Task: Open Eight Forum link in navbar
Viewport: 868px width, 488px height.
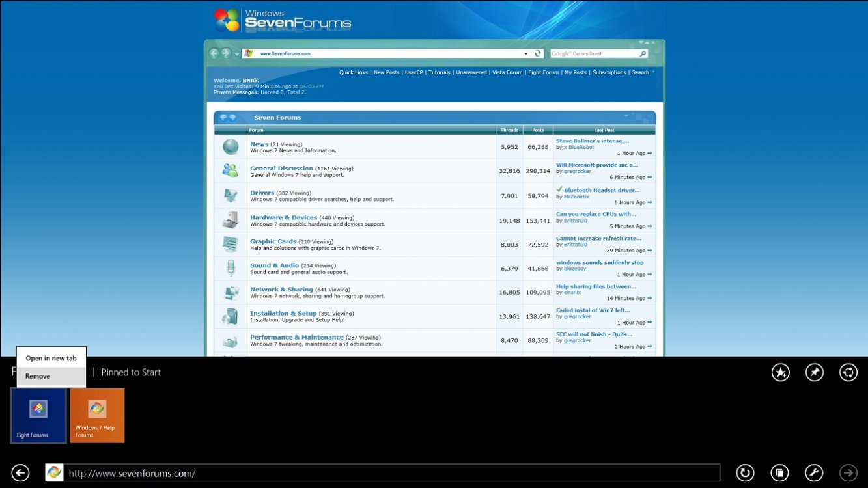Action: point(544,72)
